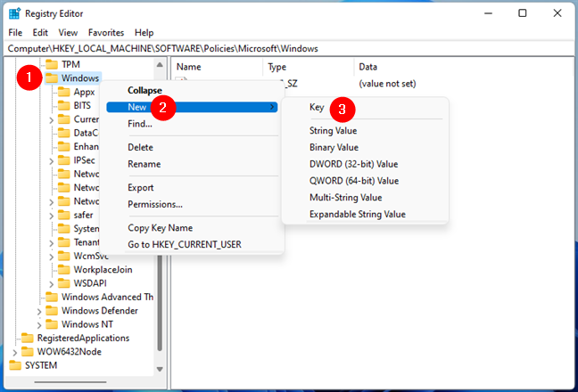
Task: Click the WSDAPI folder icon
Action: [x=64, y=282]
